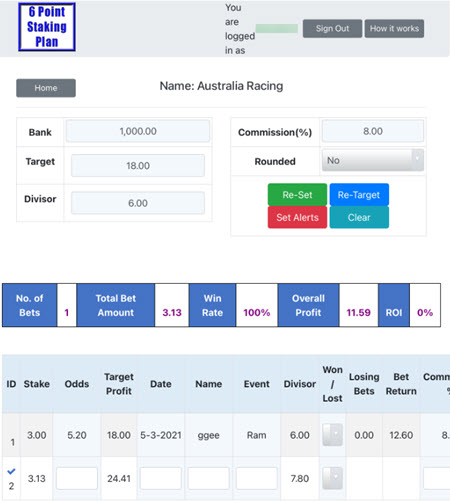Viewport: 450px width, 502px height.
Task: Click the 6 Point Staking Plan logo
Action: 47,27
